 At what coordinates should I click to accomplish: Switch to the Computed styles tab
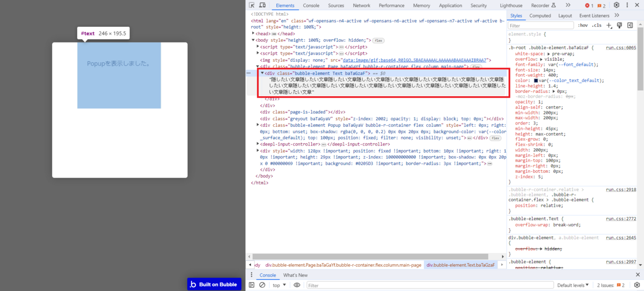540,16
